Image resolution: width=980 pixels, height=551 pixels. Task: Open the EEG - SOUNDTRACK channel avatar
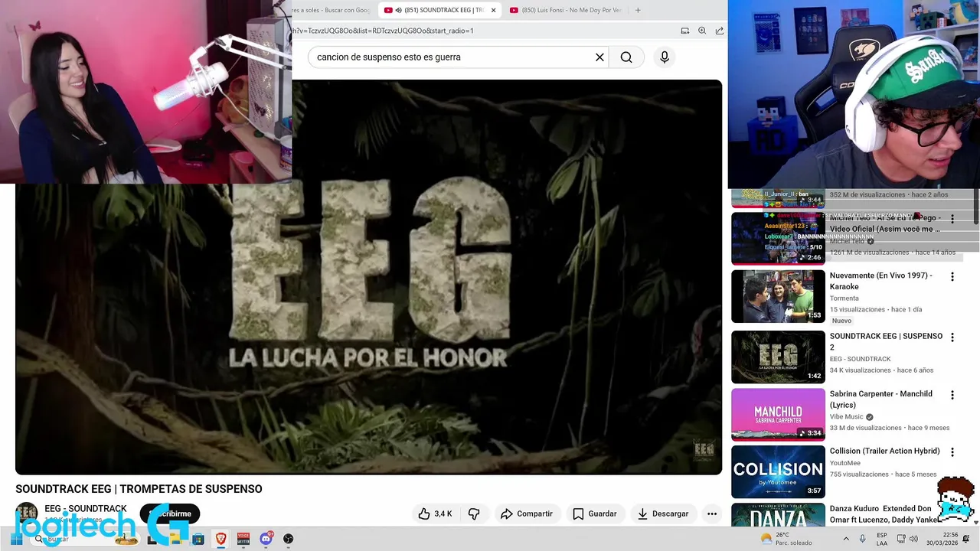pos(27,514)
